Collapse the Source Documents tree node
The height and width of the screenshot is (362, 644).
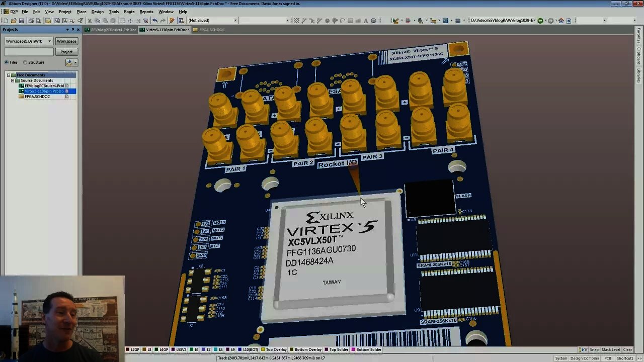[x=12, y=80]
